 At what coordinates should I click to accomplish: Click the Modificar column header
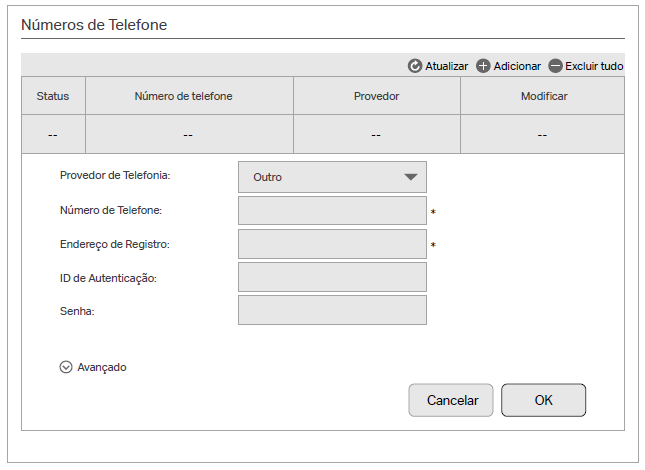tap(543, 96)
